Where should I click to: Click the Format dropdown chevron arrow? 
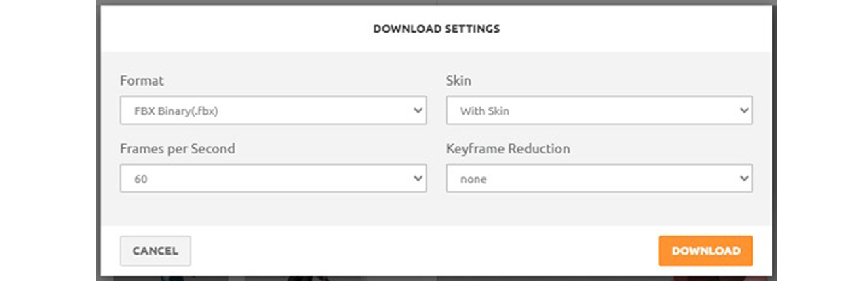coord(418,110)
